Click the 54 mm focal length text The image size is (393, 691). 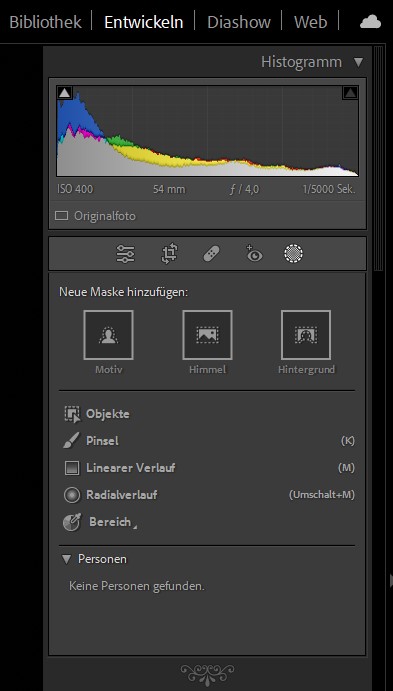[x=169, y=189]
